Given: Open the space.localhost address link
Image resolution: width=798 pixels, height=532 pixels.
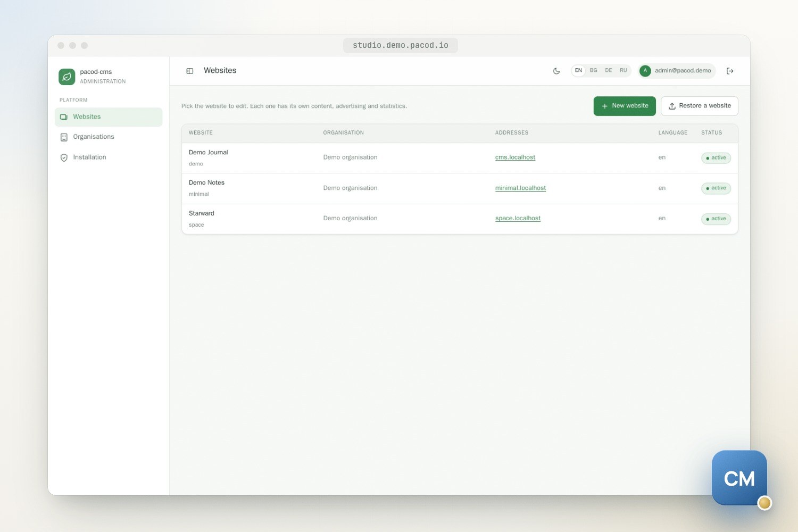Looking at the screenshot, I should pyautogui.click(x=518, y=219).
